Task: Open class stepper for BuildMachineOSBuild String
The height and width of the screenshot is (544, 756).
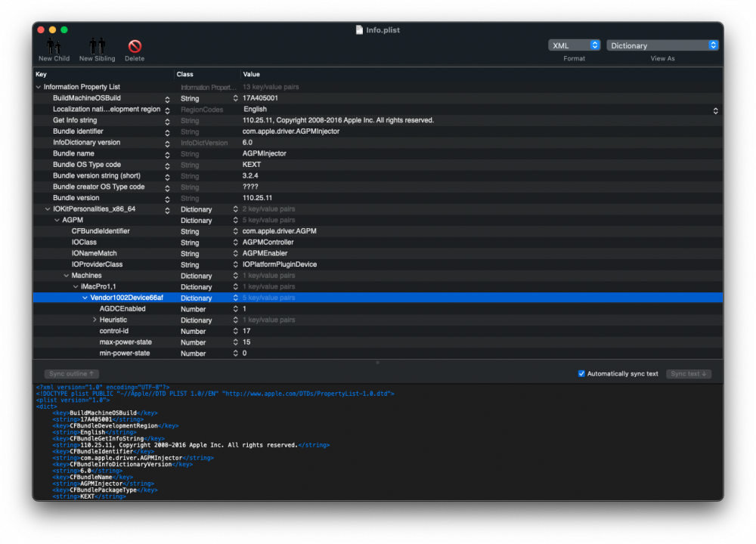Action: 235,98
